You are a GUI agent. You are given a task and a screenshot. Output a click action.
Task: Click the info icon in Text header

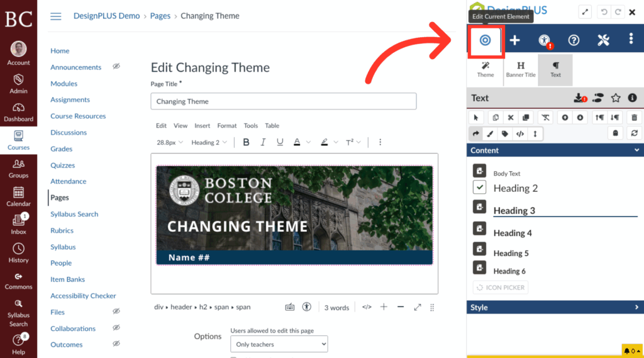633,98
